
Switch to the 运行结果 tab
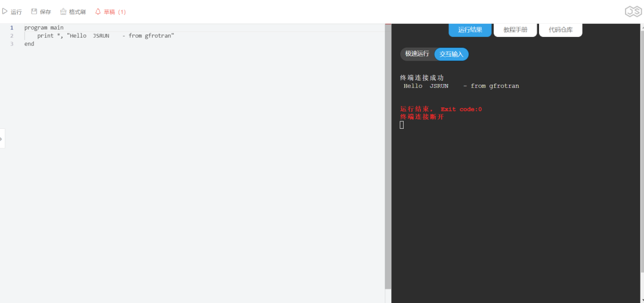click(x=470, y=30)
